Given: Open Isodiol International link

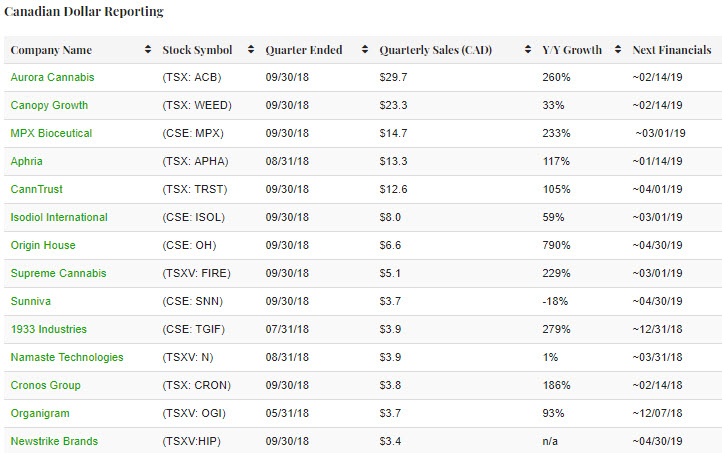Looking at the screenshot, I should [59, 218].
